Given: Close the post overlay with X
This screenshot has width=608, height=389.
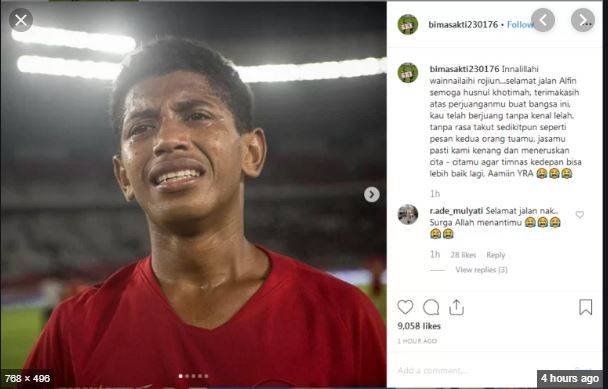Looking at the screenshot, I should [21, 20].
